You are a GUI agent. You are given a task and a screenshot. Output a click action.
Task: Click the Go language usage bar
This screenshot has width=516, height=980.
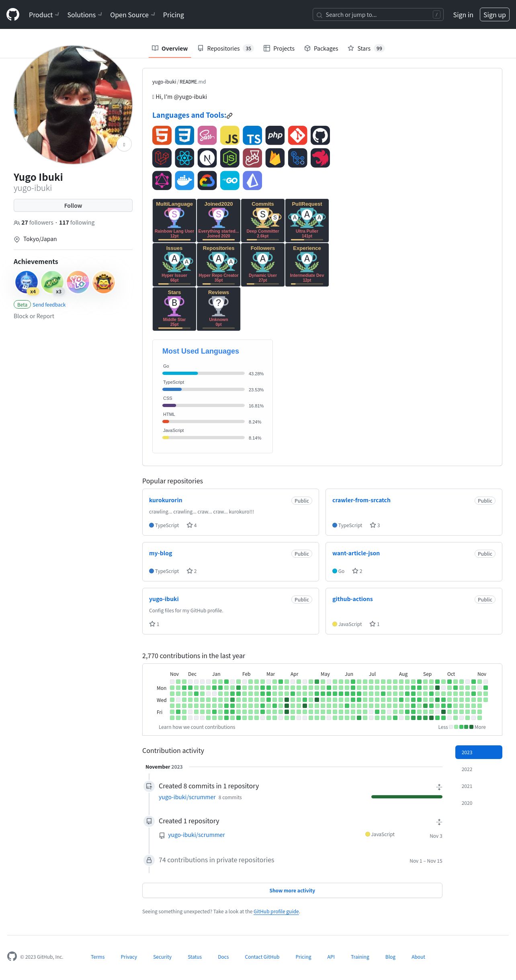(203, 373)
